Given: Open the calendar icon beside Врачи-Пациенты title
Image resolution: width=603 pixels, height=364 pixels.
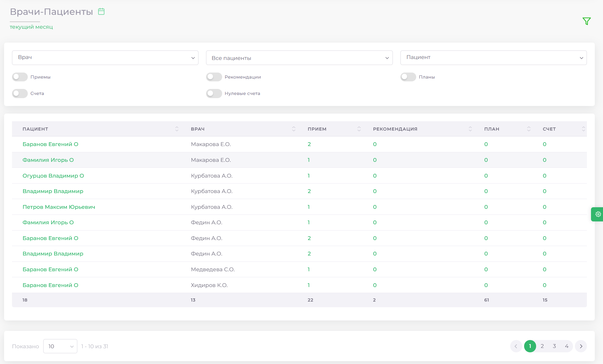Looking at the screenshot, I should tap(101, 12).
